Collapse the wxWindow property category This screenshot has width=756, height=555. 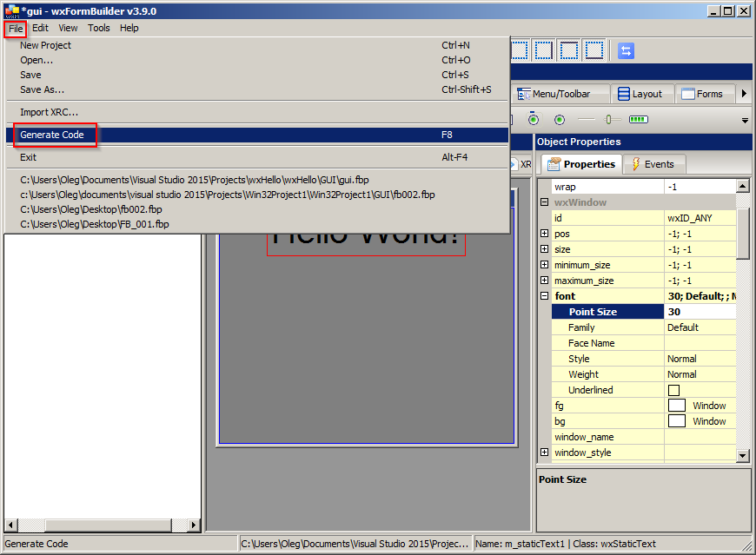pyautogui.click(x=544, y=202)
